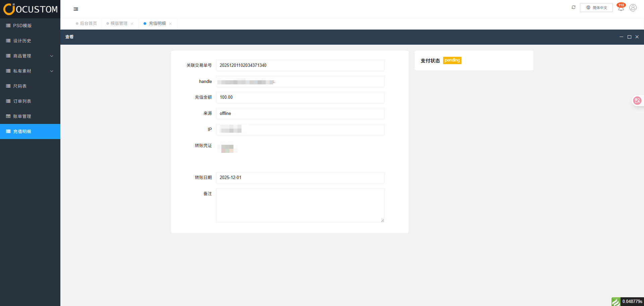Expand the 私有素材 sidebar menu
This screenshot has width=644, height=306.
click(x=30, y=71)
